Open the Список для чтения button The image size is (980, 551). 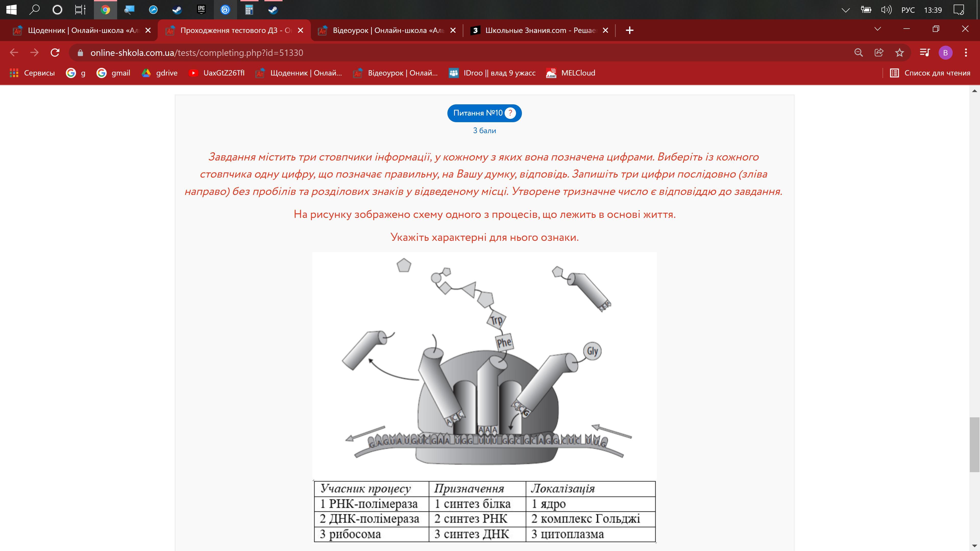tap(930, 73)
